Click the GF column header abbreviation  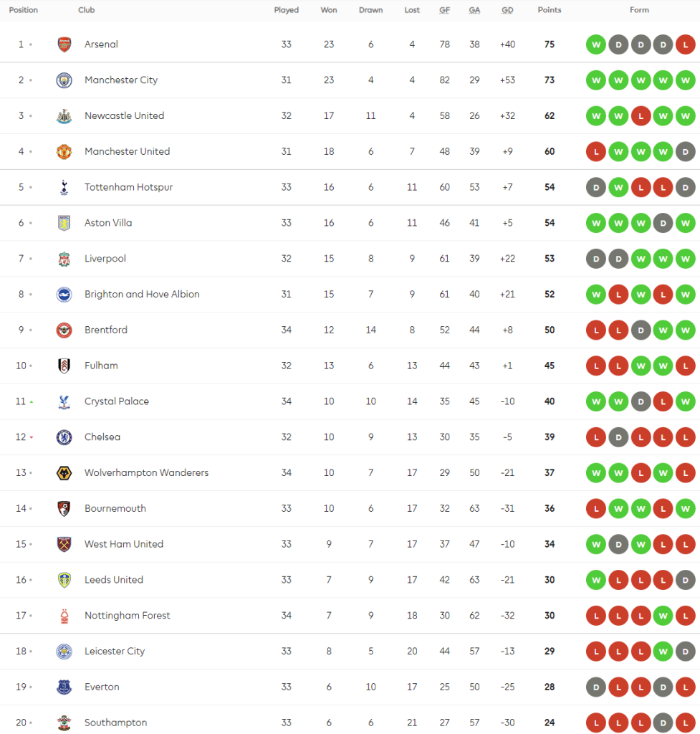(x=445, y=10)
